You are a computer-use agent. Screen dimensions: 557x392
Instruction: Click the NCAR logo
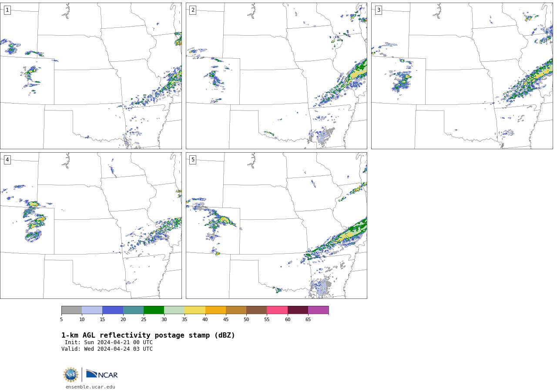[x=102, y=374]
